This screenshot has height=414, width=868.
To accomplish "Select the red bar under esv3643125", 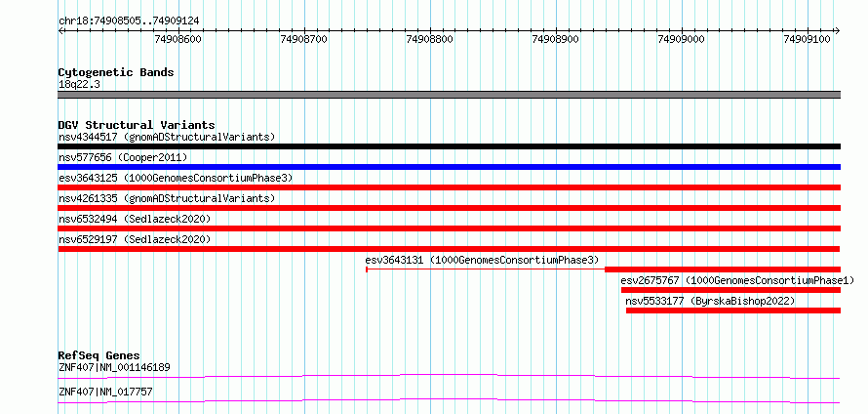I will (450, 187).
